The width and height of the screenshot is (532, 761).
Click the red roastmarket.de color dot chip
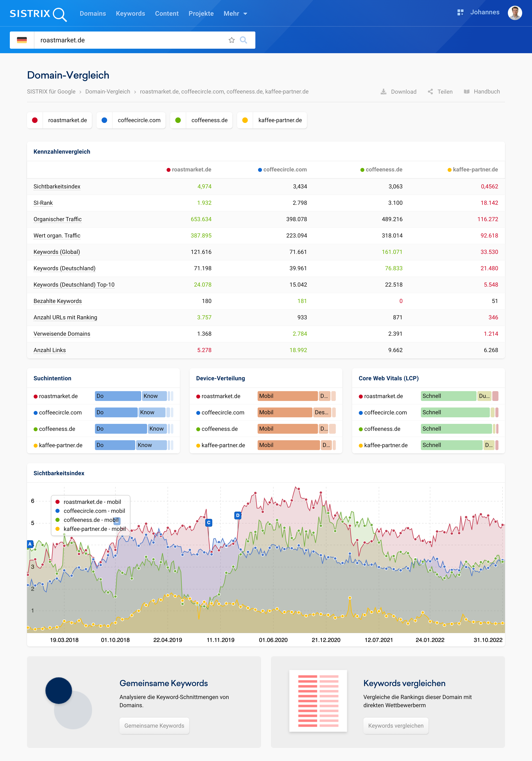[35, 120]
